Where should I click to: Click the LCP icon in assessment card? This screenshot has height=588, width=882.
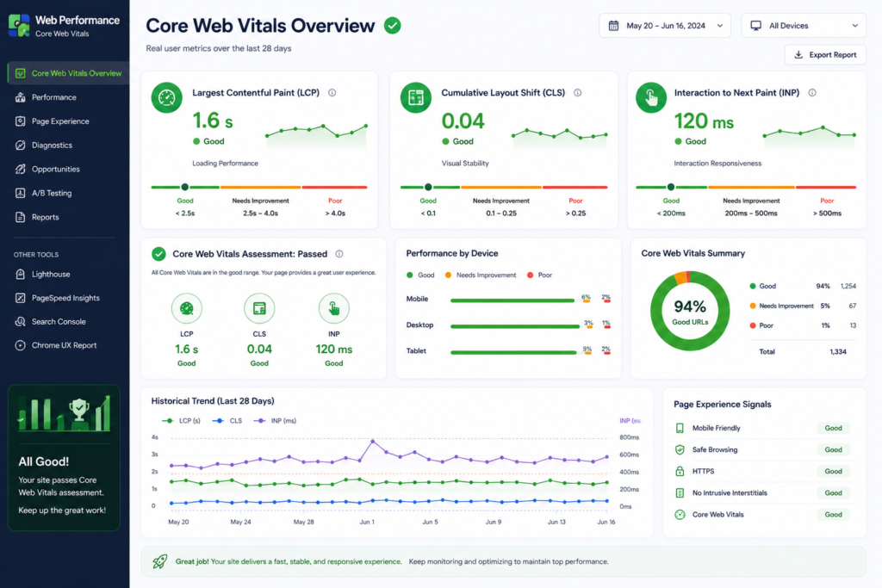(x=187, y=308)
